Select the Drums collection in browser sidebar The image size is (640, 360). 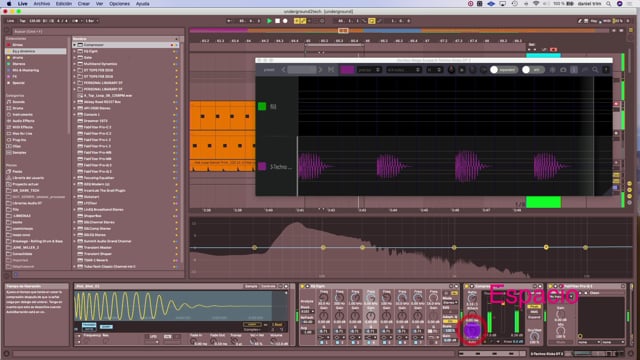tap(18, 58)
